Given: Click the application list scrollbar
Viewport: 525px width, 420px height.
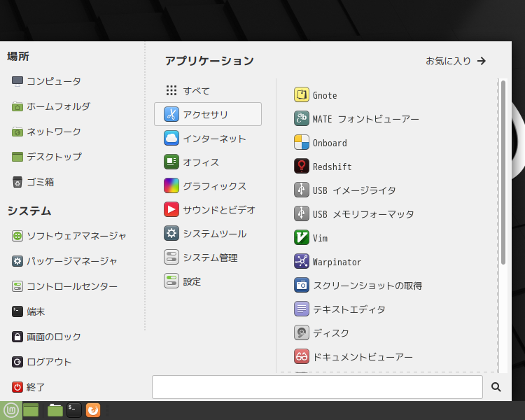Looking at the screenshot, I should tap(503, 172).
